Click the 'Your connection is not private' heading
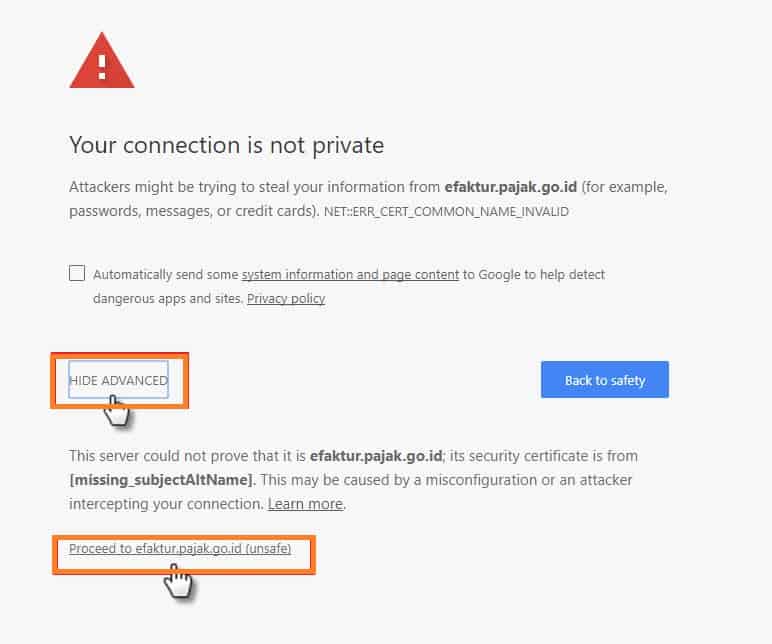 (226, 145)
